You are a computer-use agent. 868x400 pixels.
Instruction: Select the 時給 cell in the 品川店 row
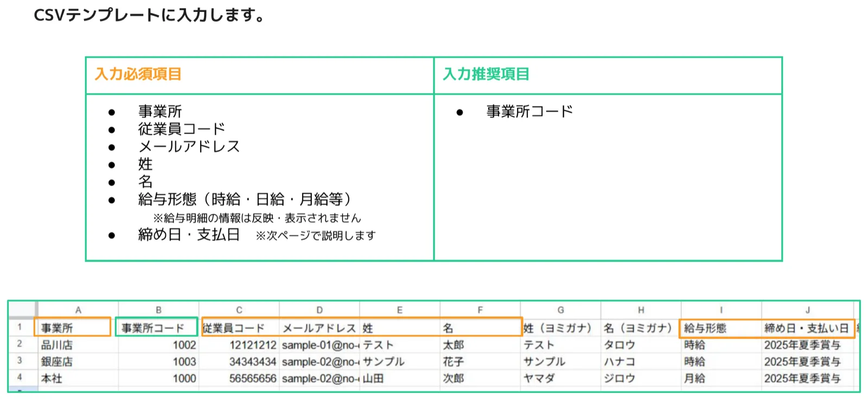point(721,345)
